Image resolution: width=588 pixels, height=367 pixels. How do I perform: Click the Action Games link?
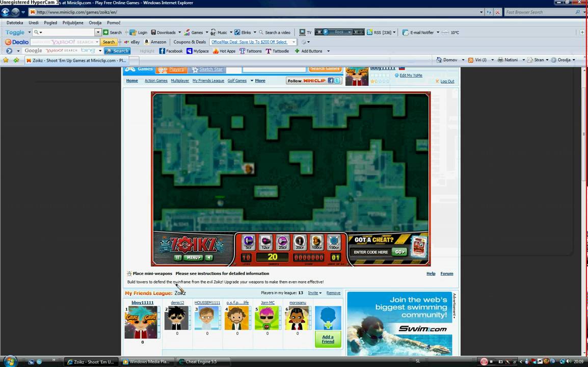click(156, 81)
